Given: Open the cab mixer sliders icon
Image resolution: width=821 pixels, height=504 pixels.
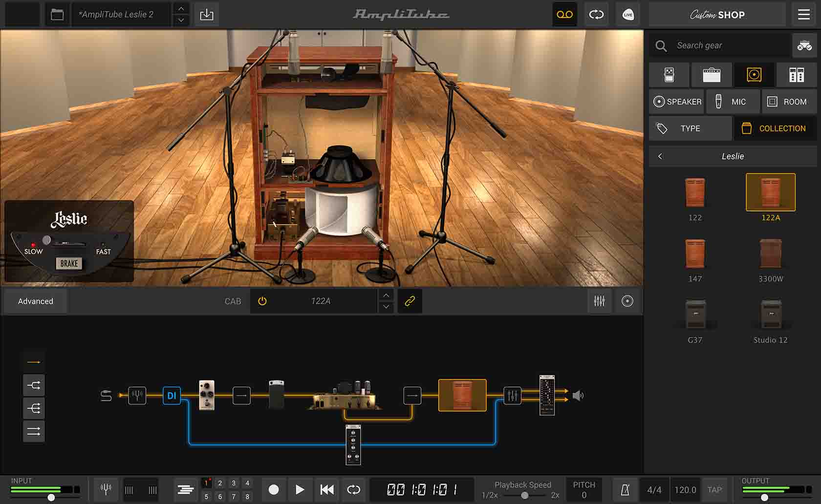Looking at the screenshot, I should (x=599, y=301).
